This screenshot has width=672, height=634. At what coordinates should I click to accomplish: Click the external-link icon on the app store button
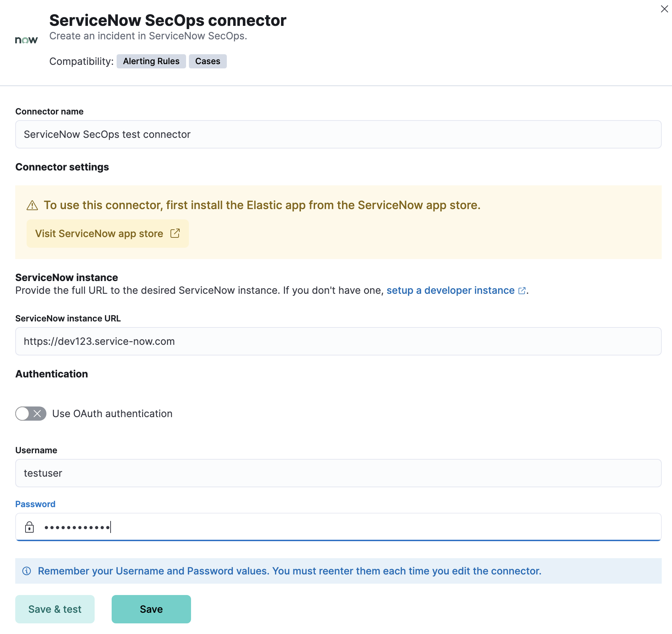pyautogui.click(x=175, y=233)
